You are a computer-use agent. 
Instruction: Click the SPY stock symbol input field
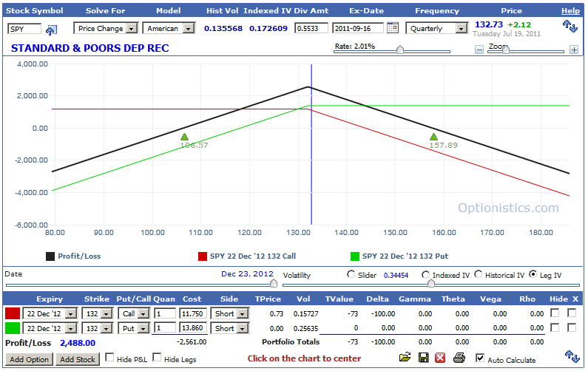tap(24, 29)
